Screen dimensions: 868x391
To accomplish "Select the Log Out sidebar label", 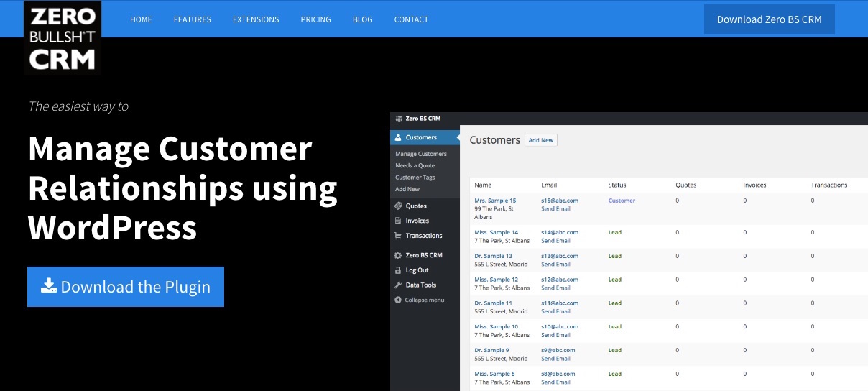I will 417,270.
